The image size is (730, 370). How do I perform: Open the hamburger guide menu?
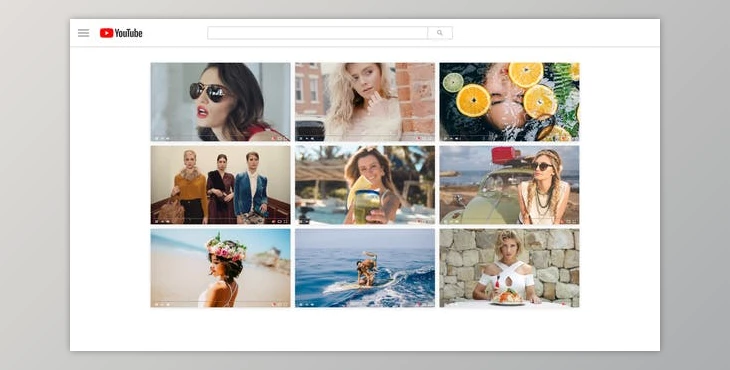click(83, 33)
